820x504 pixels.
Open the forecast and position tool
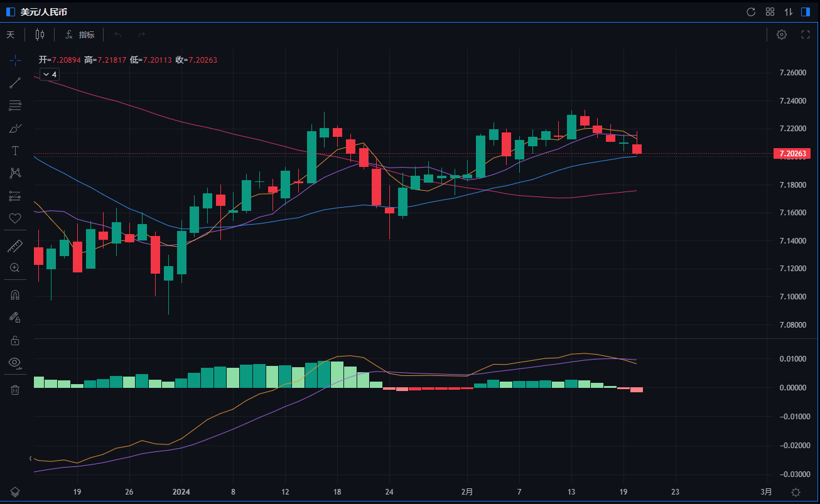pyautogui.click(x=15, y=196)
